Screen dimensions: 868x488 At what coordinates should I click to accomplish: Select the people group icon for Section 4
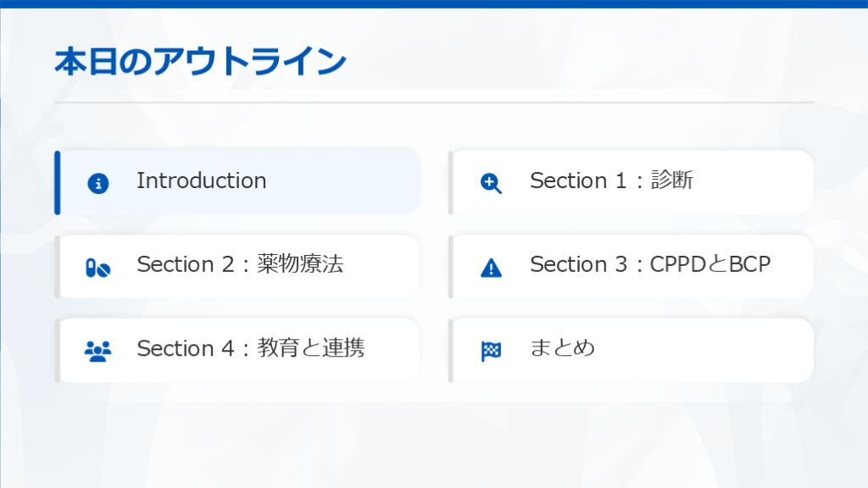point(98,351)
